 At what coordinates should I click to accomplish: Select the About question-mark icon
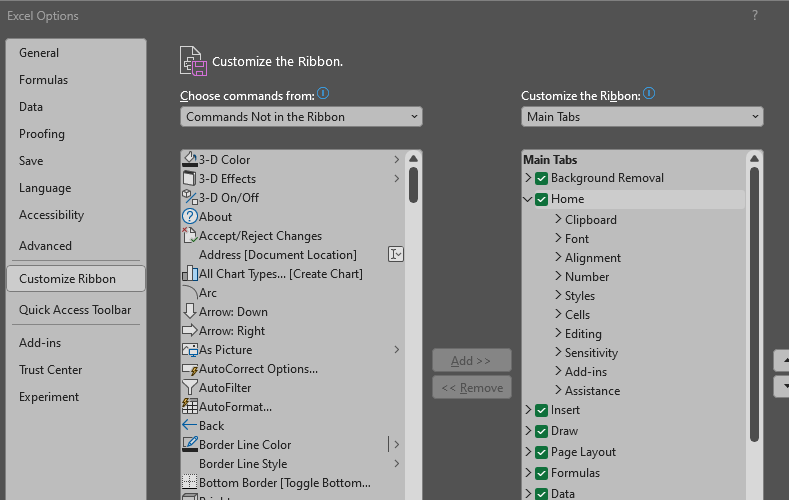(x=190, y=216)
